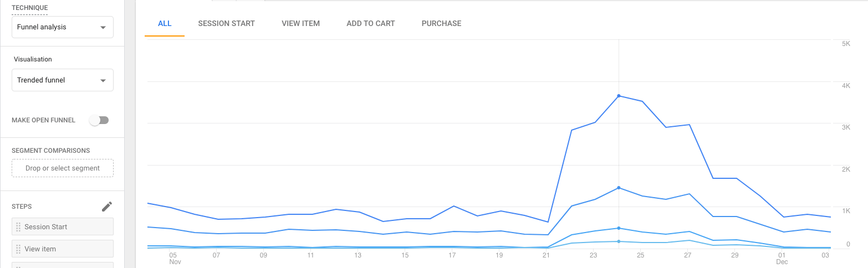Open the Funnel analysis technique dropdown
868x268 pixels.
(63, 27)
